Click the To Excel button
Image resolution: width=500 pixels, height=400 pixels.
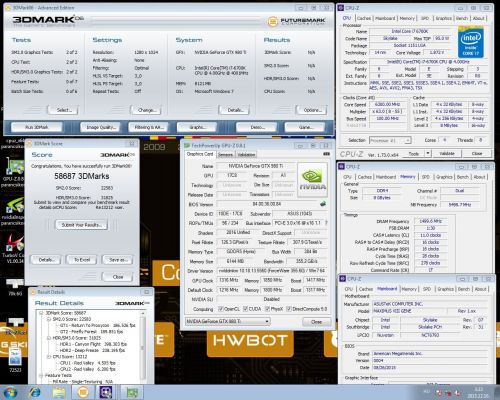tap(82, 260)
